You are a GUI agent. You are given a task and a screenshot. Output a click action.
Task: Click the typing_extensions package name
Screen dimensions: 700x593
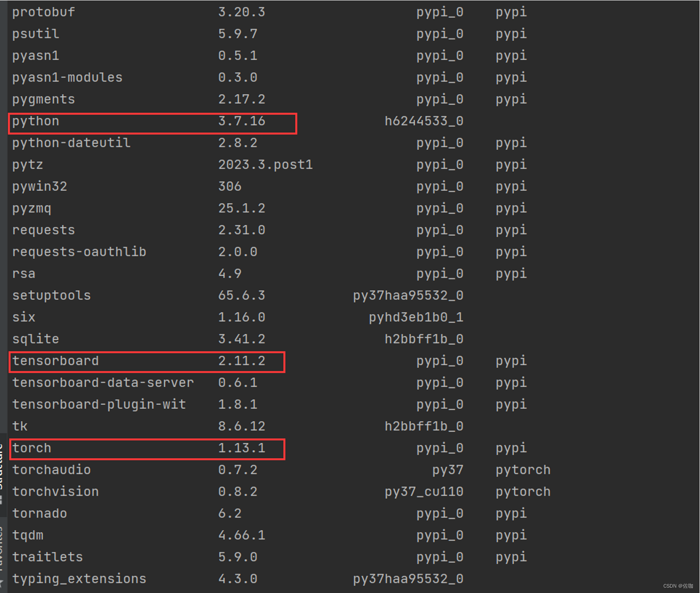79,579
